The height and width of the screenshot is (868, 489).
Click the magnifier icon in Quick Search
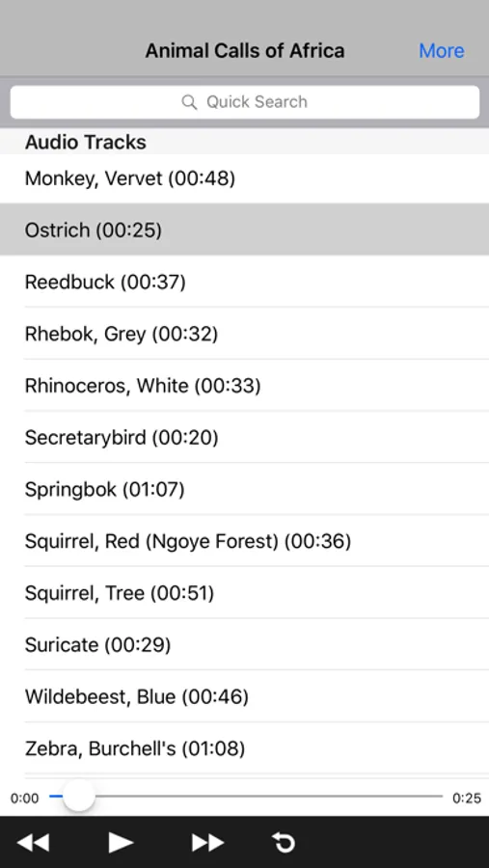189,102
